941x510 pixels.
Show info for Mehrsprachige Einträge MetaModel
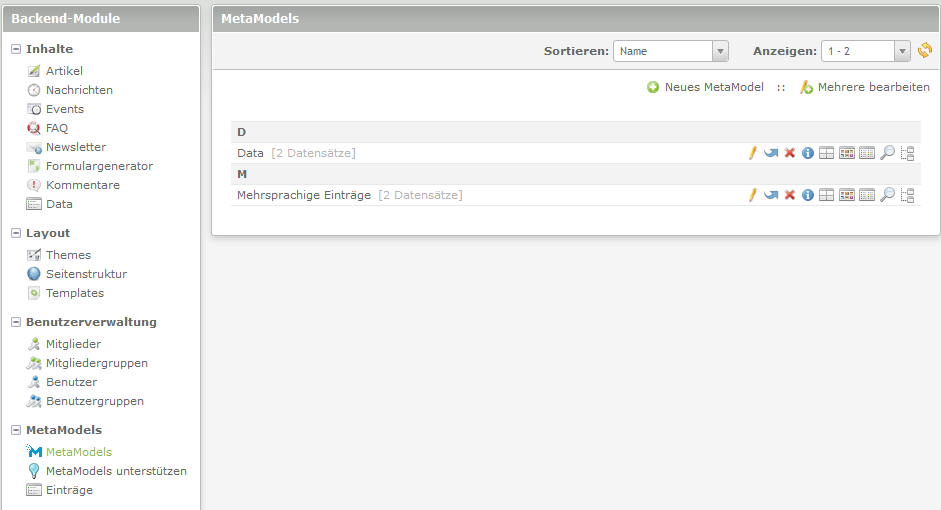[x=808, y=195]
